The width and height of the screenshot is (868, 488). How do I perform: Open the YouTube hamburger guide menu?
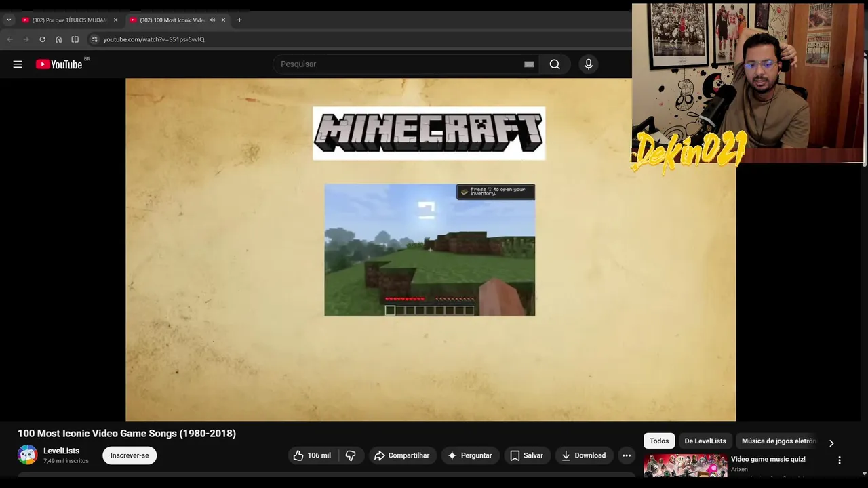click(x=18, y=64)
